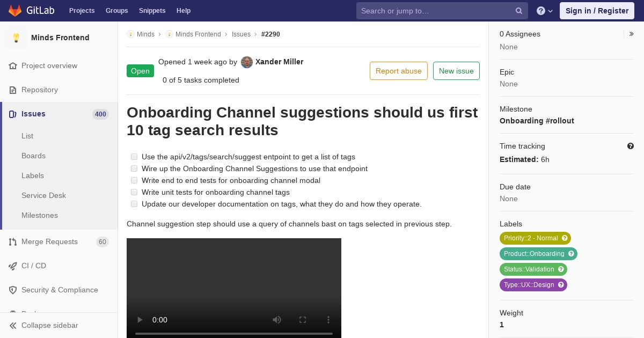644x338 pixels.
Task: Open video more options menu
Action: (x=328, y=320)
